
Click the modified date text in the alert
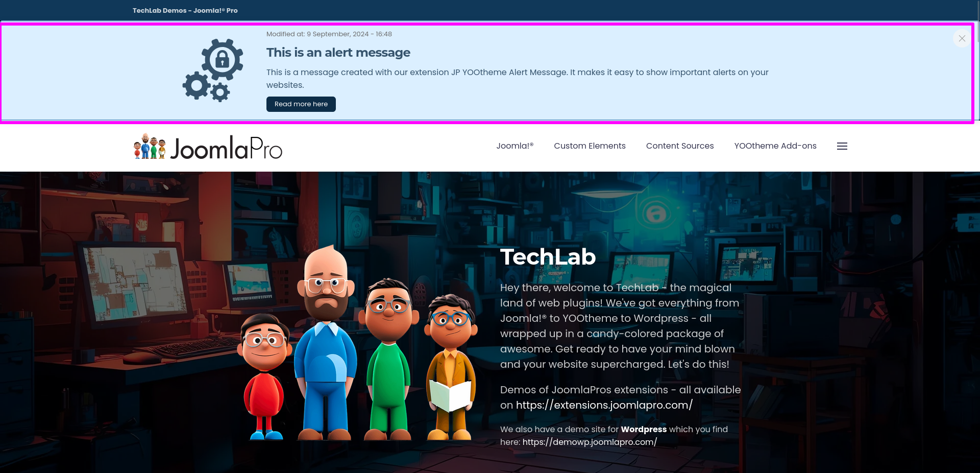tap(329, 34)
